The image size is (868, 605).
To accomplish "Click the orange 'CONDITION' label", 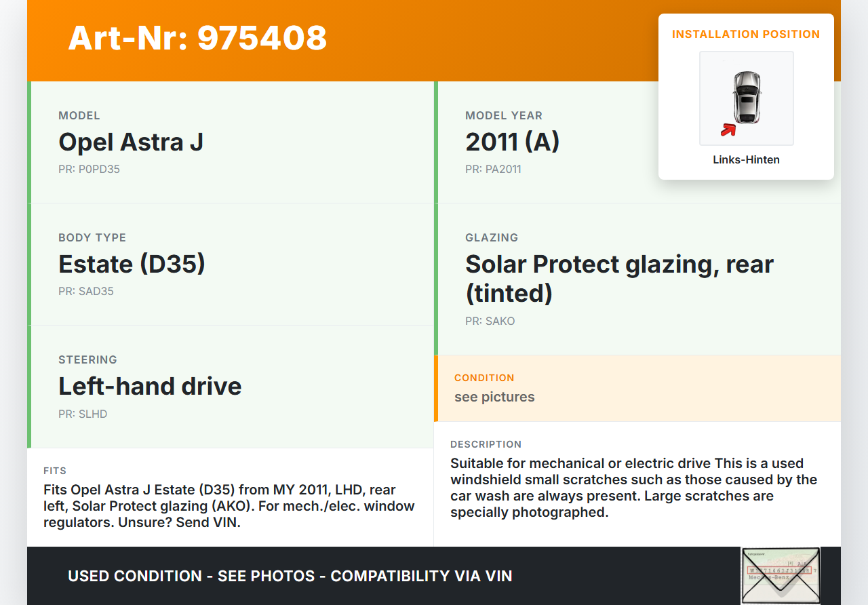I will [484, 378].
